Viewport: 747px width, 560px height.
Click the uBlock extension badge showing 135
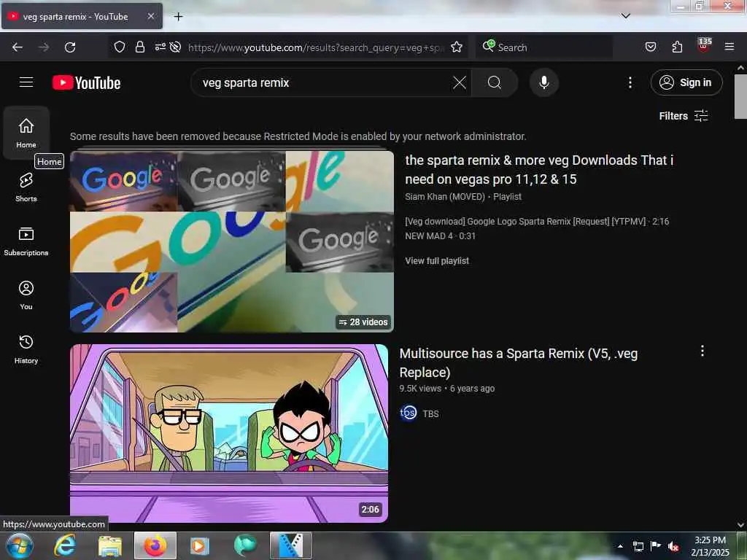(704, 46)
